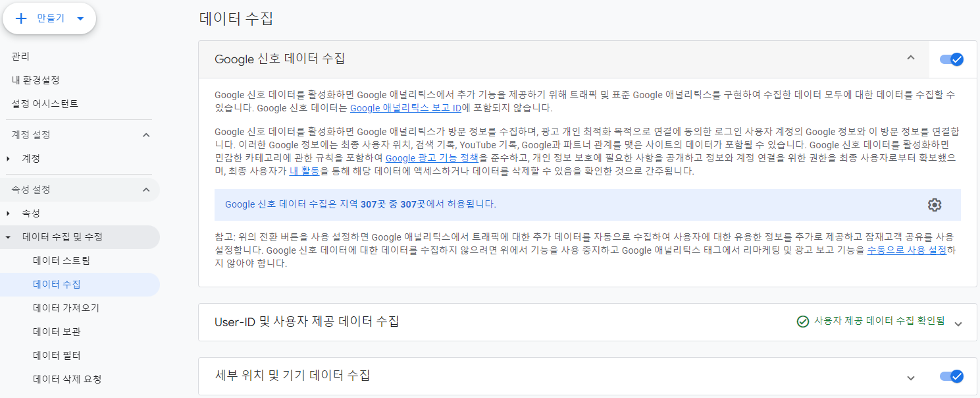980x398 pixels.
Task: Collapse the 속성 설정 section chevron
Action: [x=146, y=190]
